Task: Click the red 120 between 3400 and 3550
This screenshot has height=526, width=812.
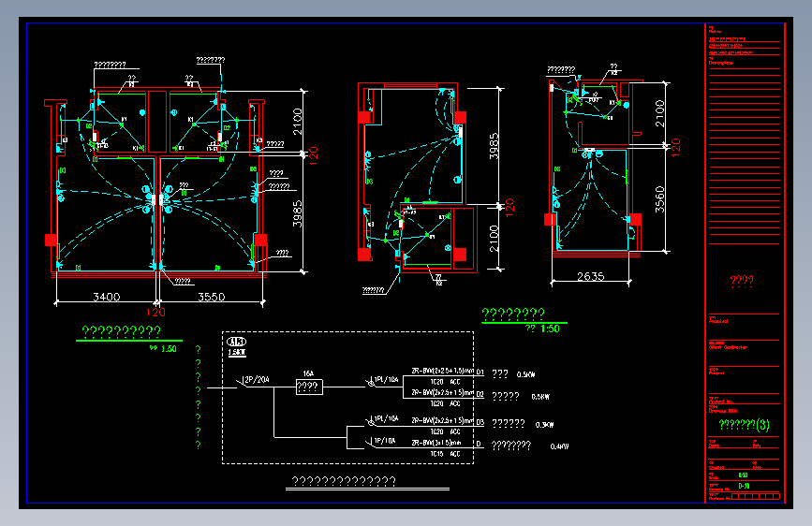Action: [x=155, y=313]
